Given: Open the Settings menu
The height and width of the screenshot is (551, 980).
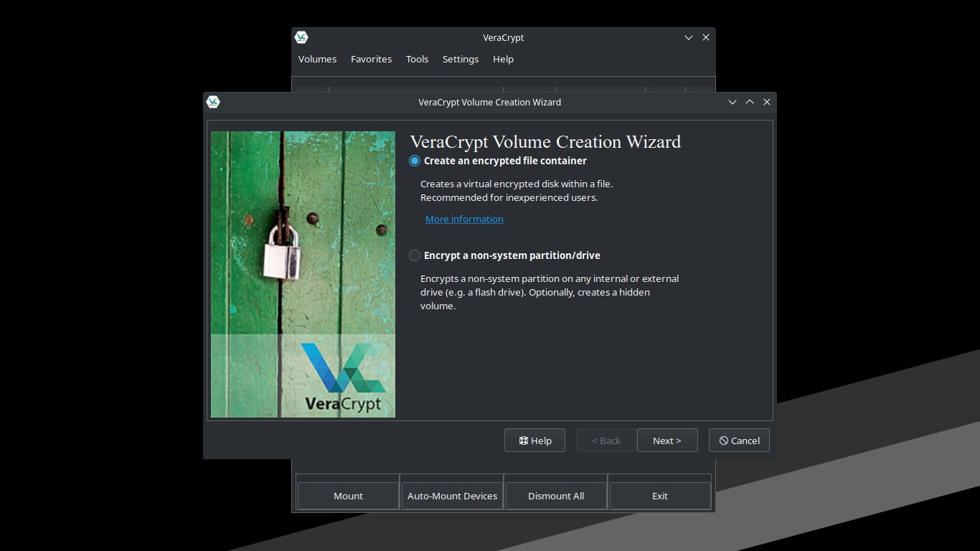Looking at the screenshot, I should click(x=461, y=59).
